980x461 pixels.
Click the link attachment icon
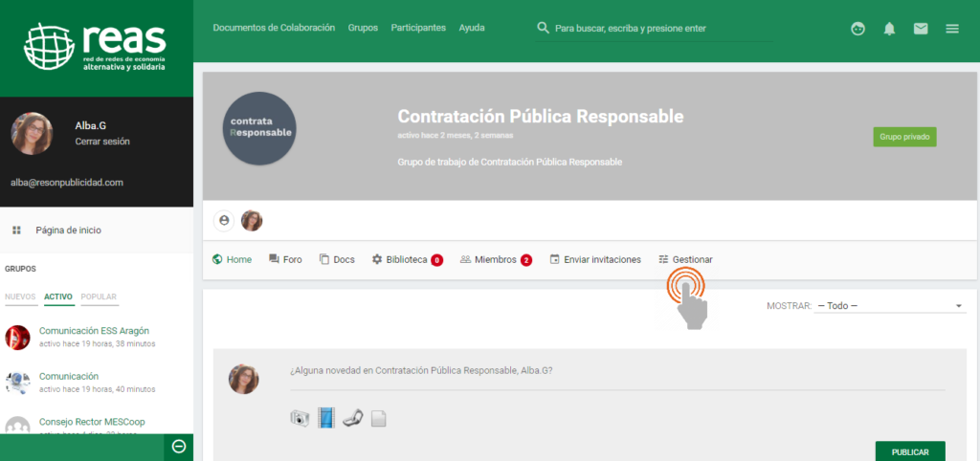(x=353, y=418)
